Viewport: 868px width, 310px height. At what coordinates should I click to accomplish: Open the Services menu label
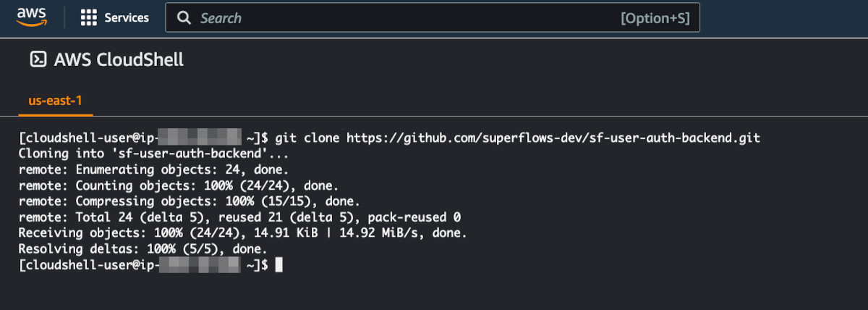coord(127,18)
